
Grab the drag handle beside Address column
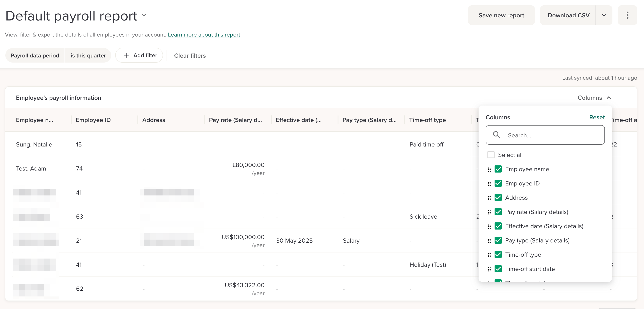[489, 198]
